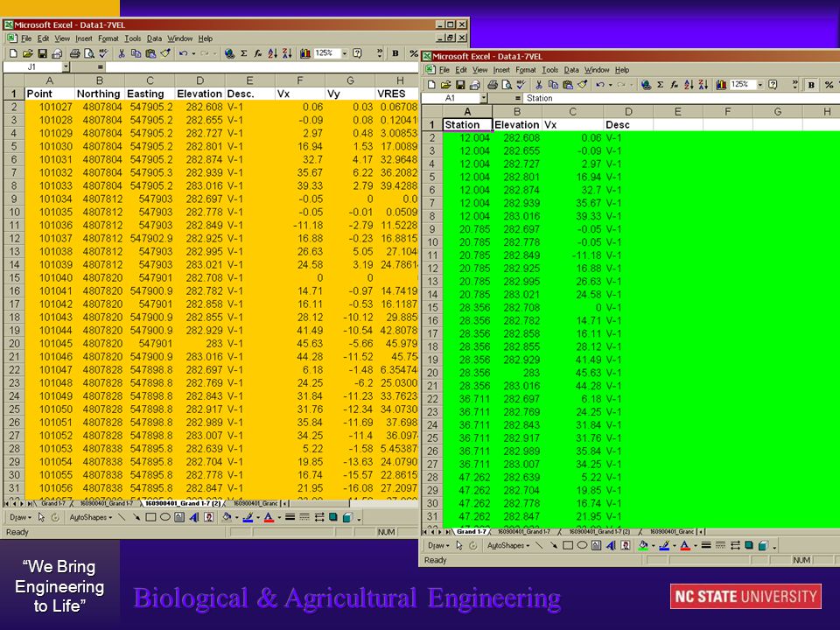840x630 pixels.
Task: Click Open folder icon in left Excel window
Action: pos(28,53)
